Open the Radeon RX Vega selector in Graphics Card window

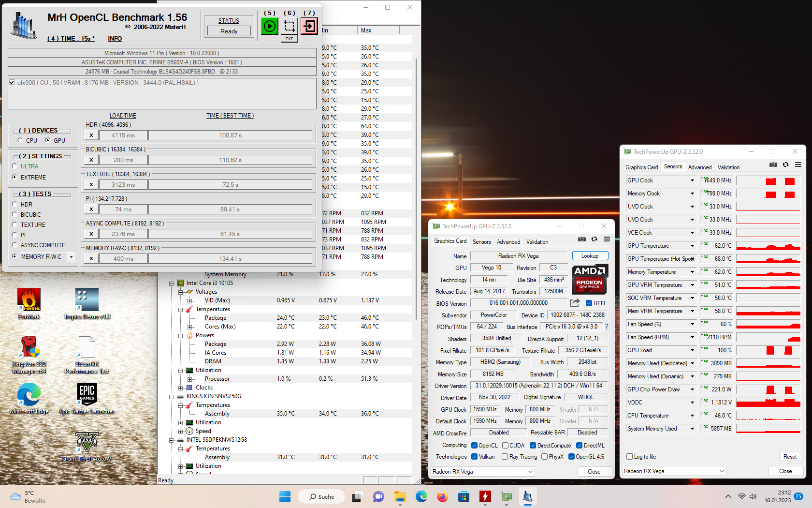(x=483, y=472)
